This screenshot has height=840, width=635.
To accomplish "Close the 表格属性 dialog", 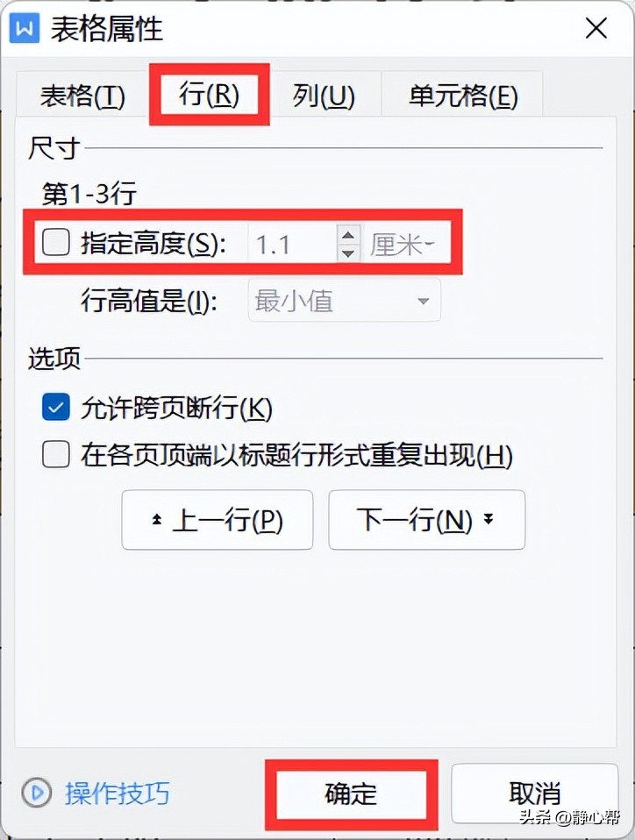I will (596, 28).
